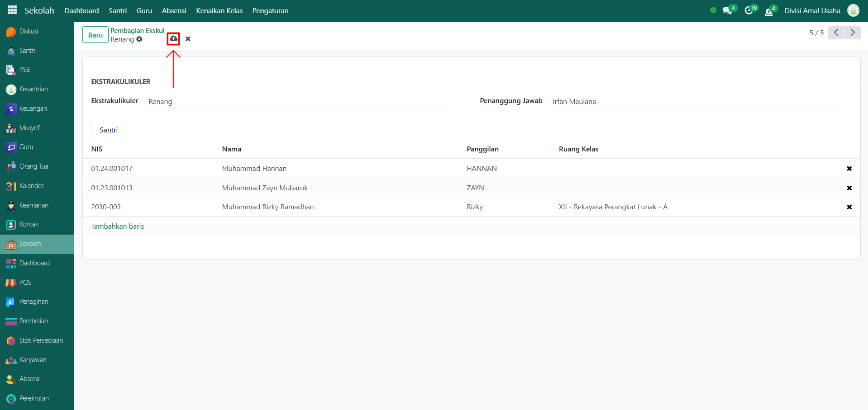Edit the Ekstrakulikuler field Renang
Viewport: 868px width, 410px height.
299,102
